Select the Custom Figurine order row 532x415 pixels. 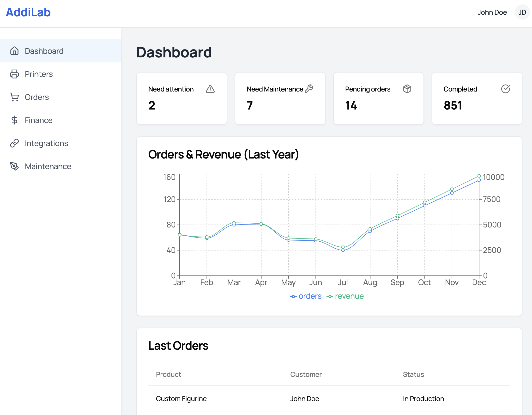181,399
